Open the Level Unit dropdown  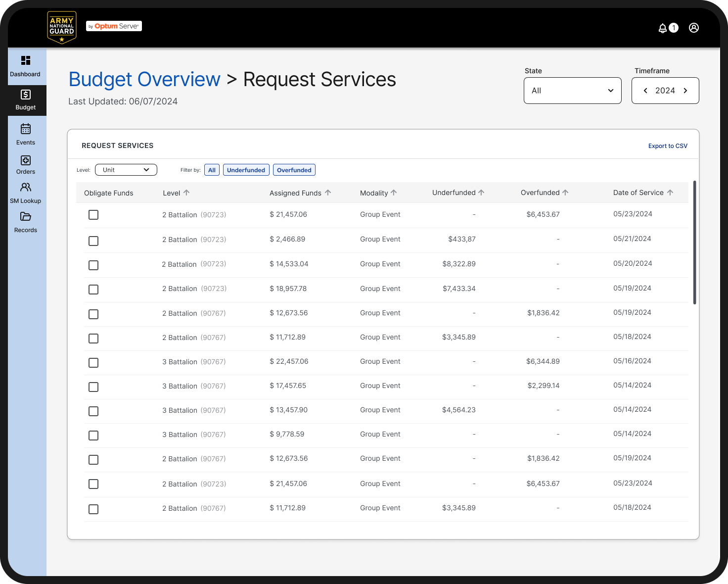[126, 170]
